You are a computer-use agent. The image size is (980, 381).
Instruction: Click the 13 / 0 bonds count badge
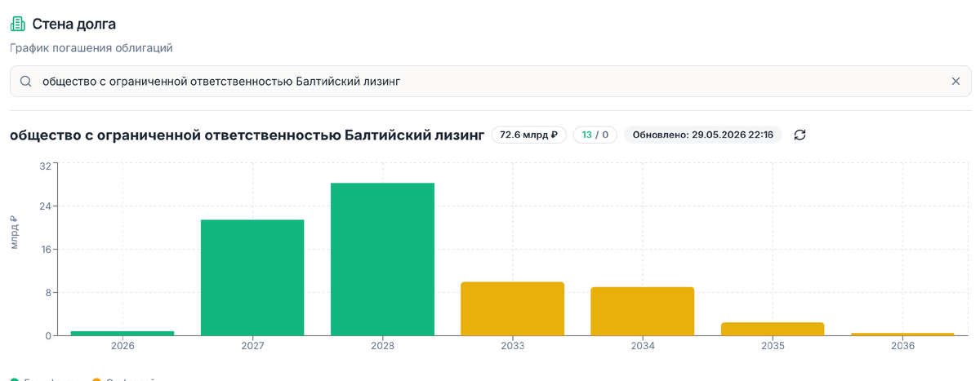[x=595, y=135]
